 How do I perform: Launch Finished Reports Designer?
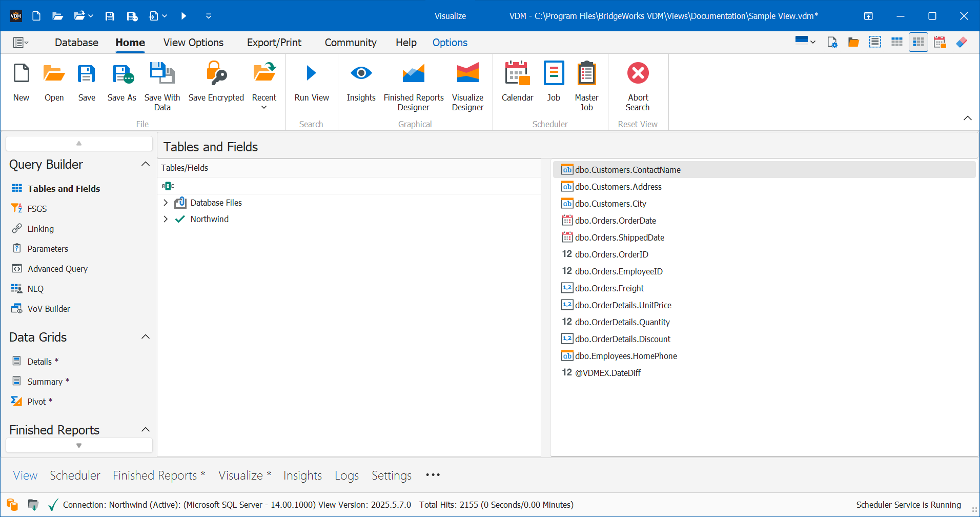point(414,86)
